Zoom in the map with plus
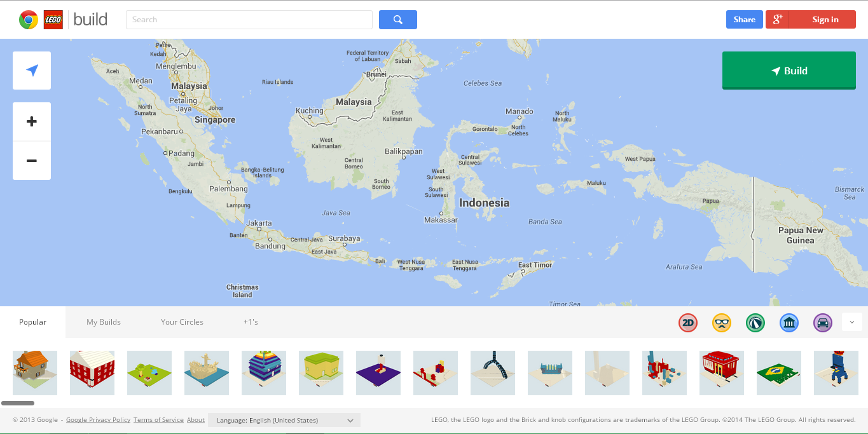Viewport: 868px width, 434px height. coord(32,121)
